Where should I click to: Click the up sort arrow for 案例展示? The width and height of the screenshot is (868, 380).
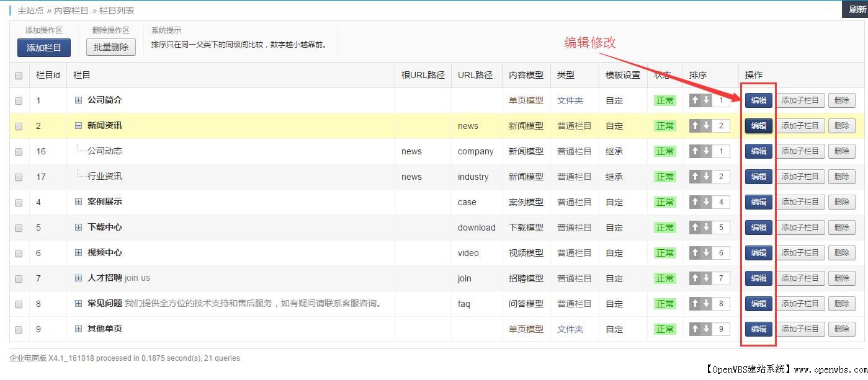pos(695,201)
